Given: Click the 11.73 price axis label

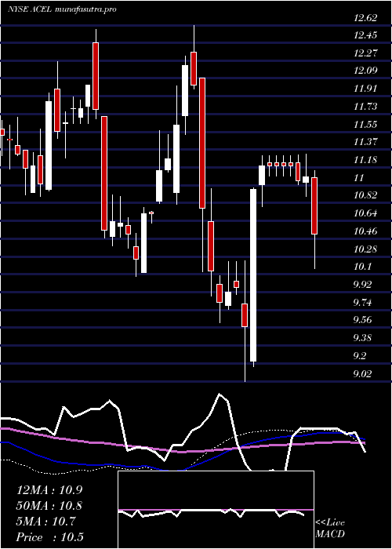Looking at the screenshot, I should click(365, 107).
